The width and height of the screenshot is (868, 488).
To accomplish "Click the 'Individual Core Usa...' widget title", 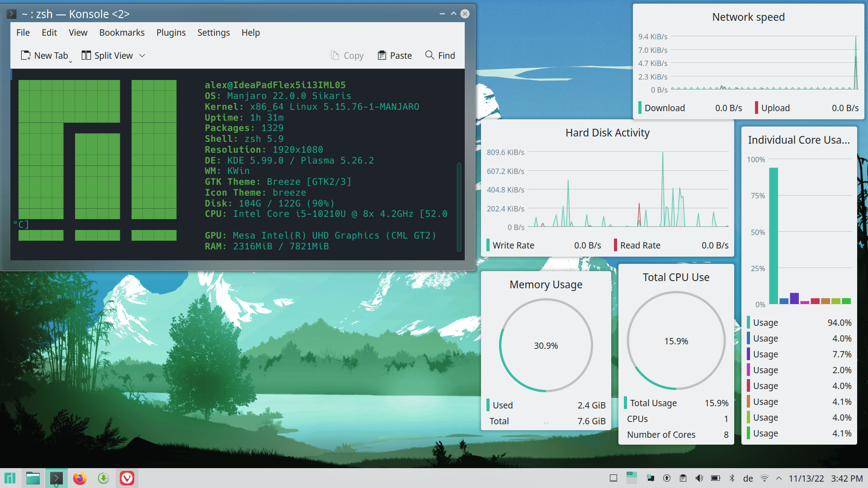I will (799, 140).
